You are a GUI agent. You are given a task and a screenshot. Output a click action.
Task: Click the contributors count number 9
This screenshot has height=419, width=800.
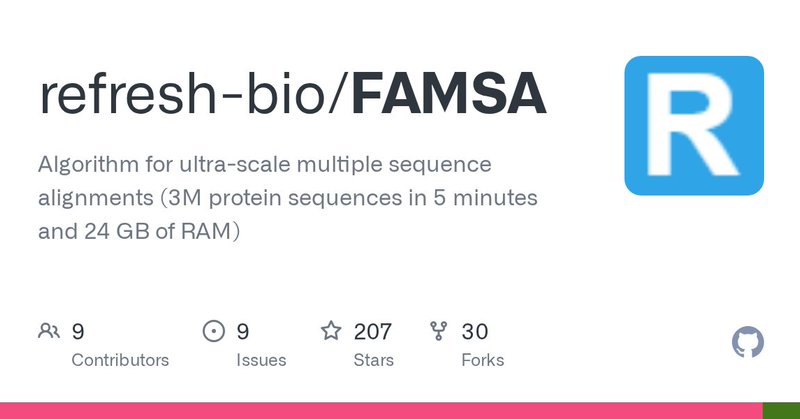pos(78,331)
